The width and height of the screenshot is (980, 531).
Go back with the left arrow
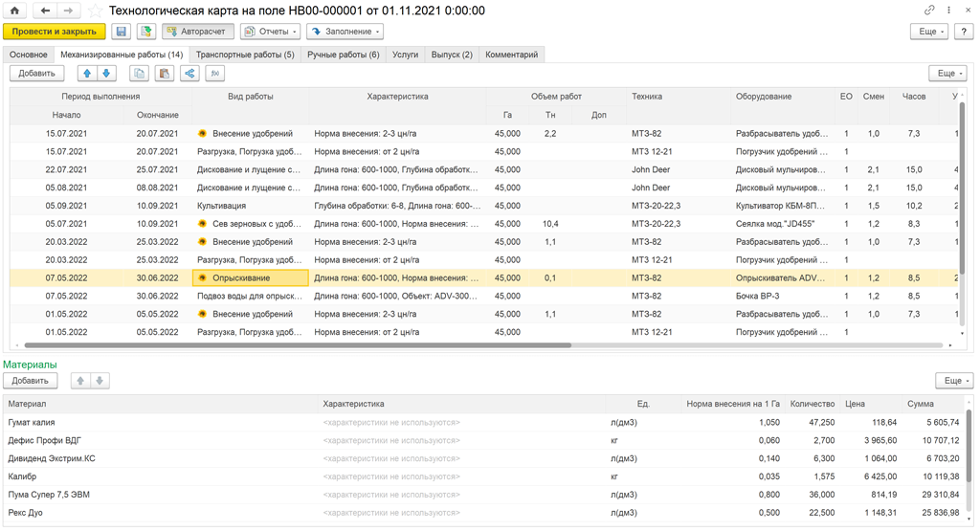coord(45,11)
